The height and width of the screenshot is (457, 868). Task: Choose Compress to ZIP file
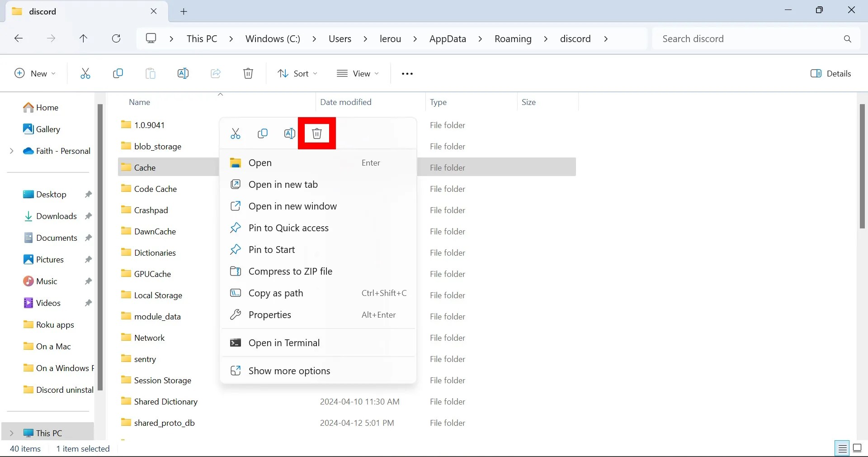(291, 271)
